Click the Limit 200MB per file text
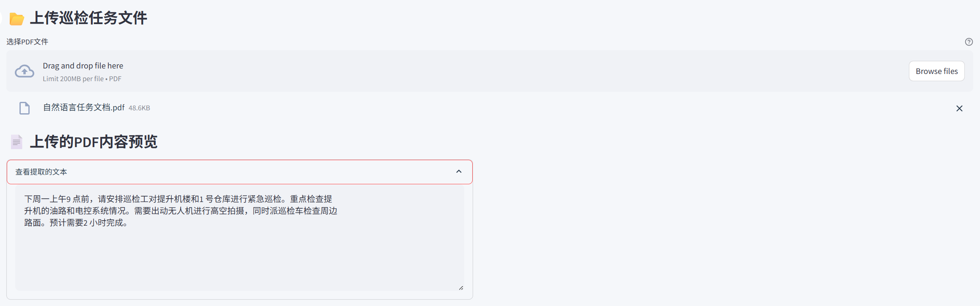Viewport: 980px width, 306px height. point(73,79)
